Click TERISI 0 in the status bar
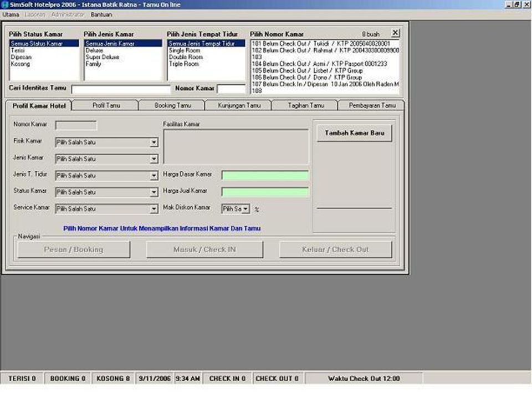This screenshot has height=399, width=532. click(22, 378)
